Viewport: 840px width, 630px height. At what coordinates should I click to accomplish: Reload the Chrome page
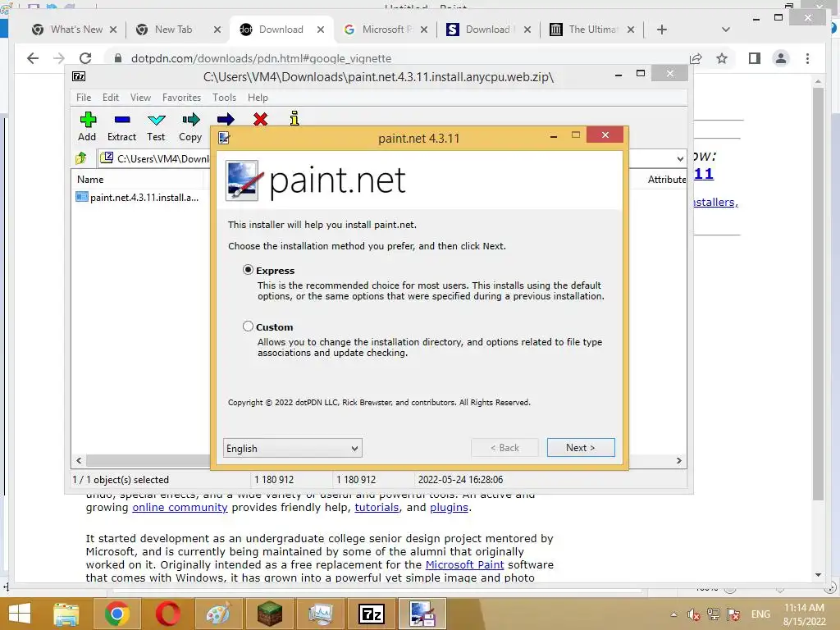[85, 58]
